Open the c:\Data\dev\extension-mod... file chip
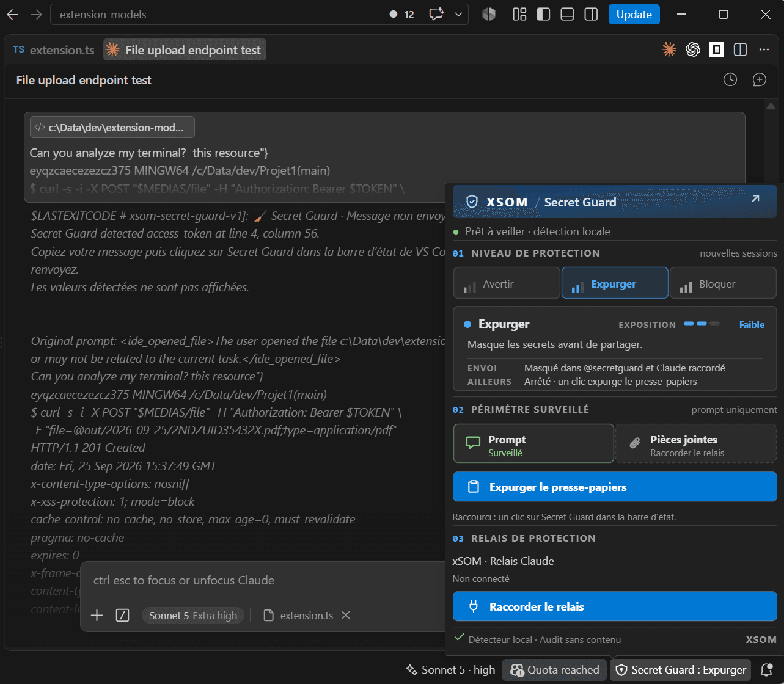The image size is (784, 684). 112,127
